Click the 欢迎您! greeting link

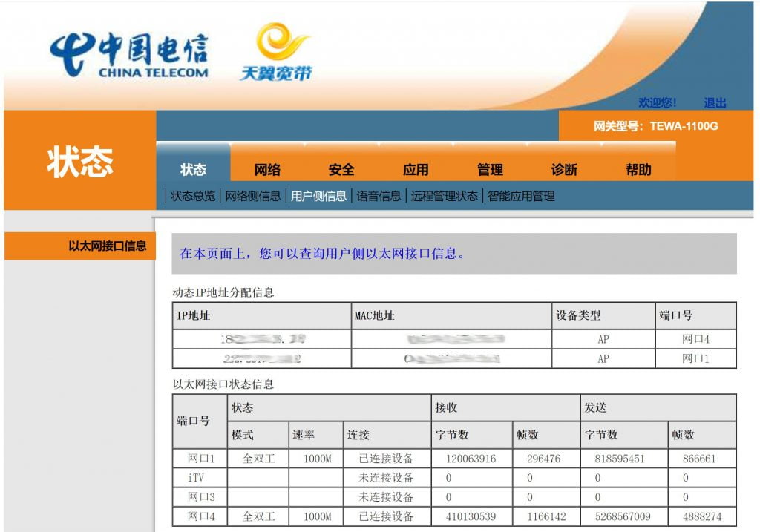[657, 102]
